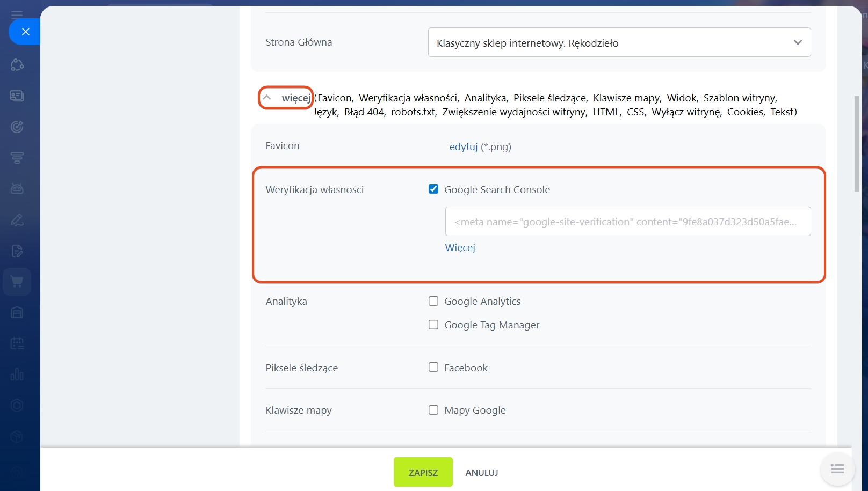The image size is (868, 491).
Task: Click the shopping cart icon in the sidebar
Action: [x=17, y=282]
